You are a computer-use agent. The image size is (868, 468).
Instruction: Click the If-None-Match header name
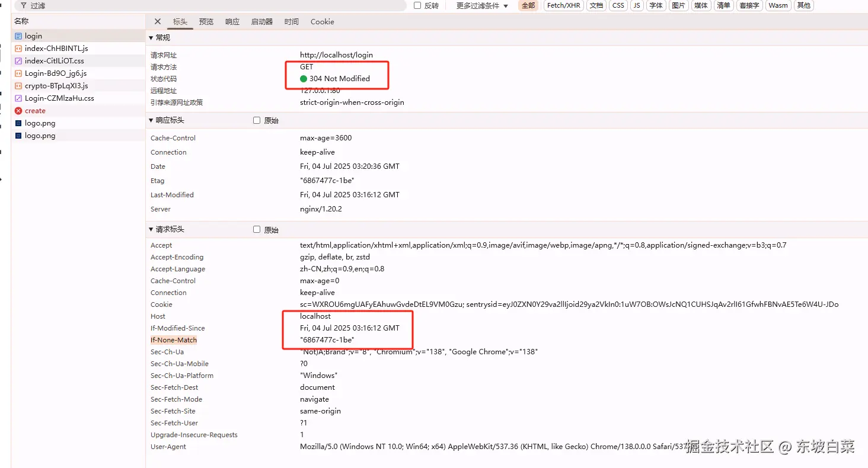point(174,340)
